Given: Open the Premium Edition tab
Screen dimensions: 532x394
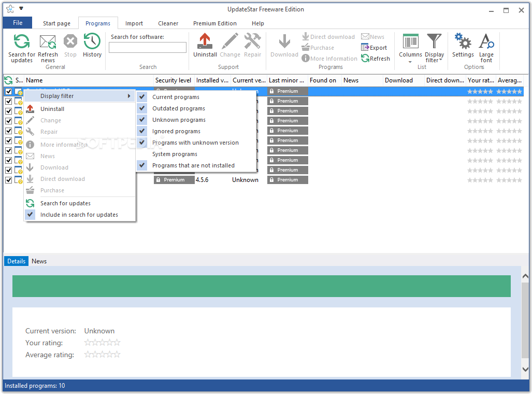Looking at the screenshot, I should coord(215,23).
